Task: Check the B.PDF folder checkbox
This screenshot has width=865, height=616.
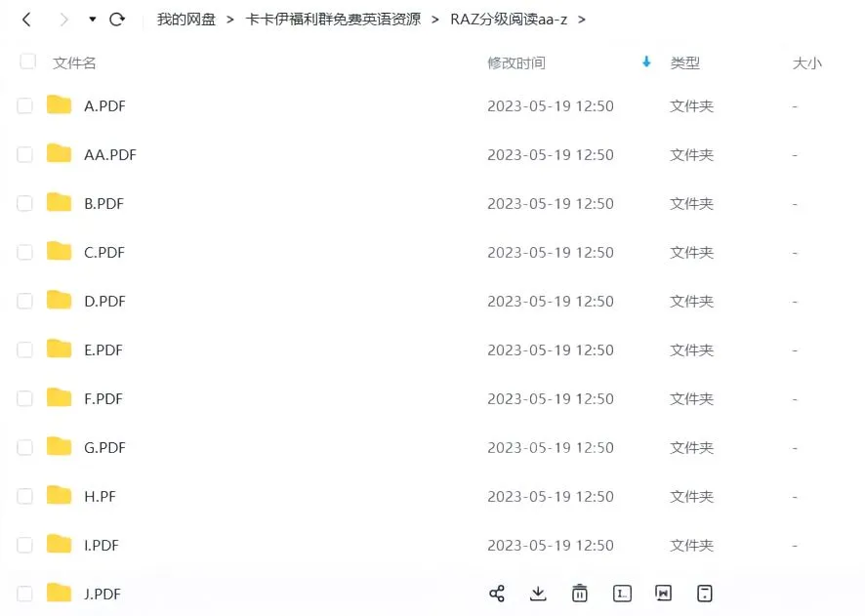Action: click(24, 203)
